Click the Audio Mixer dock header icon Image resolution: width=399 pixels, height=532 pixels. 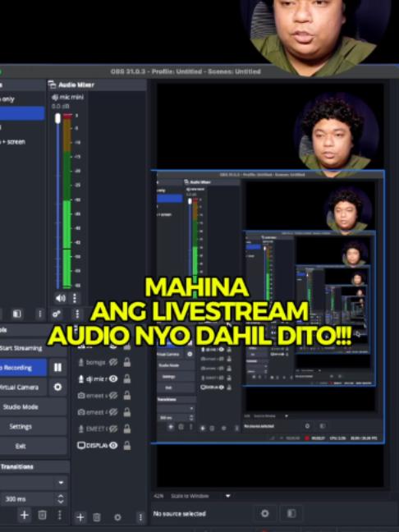point(52,84)
